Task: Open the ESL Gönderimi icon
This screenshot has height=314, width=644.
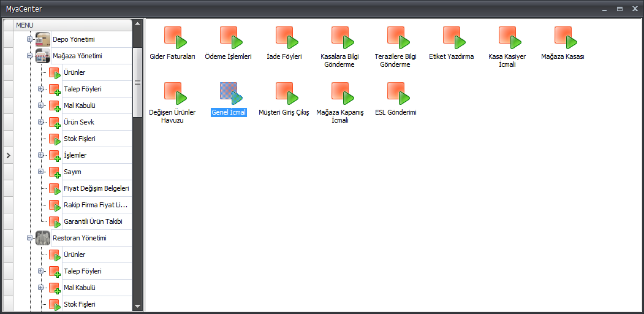Action: 398,93
